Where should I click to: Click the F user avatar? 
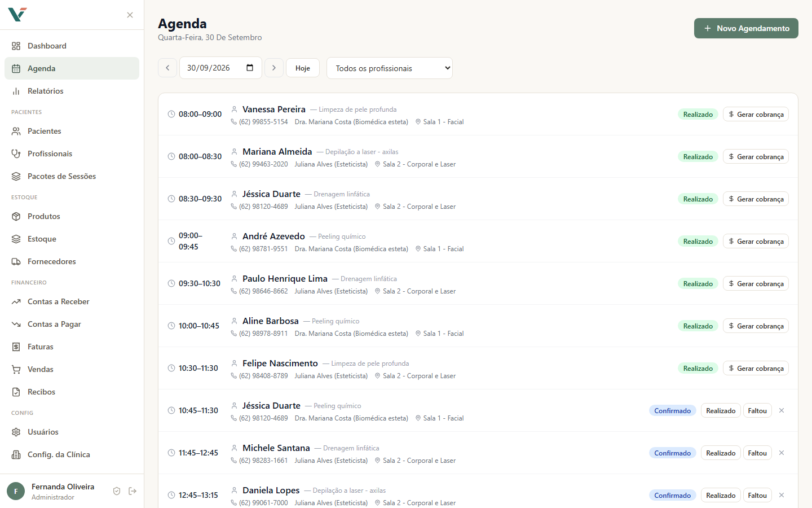(x=16, y=491)
